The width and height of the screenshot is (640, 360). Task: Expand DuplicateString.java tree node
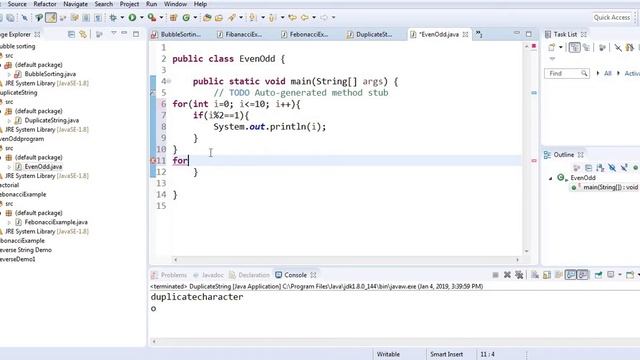9,120
